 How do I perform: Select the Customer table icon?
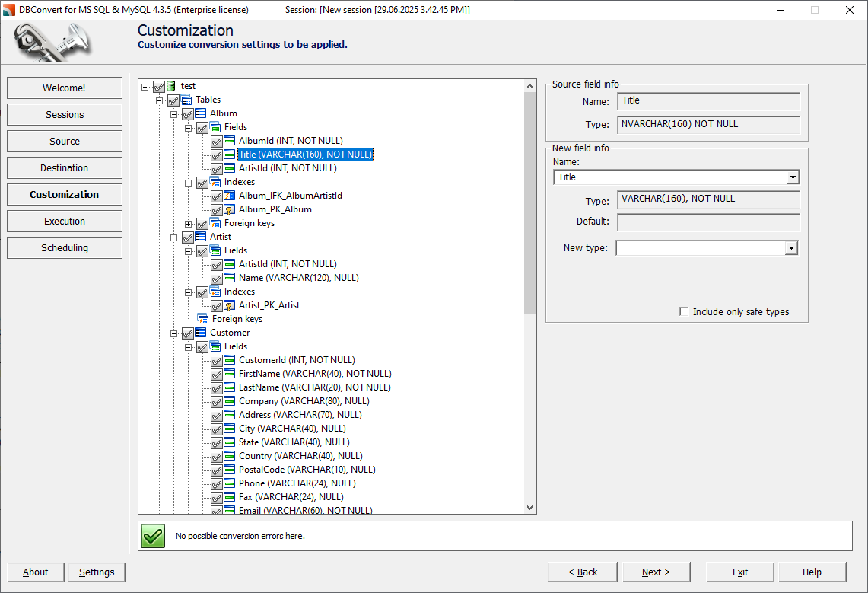[x=201, y=332]
